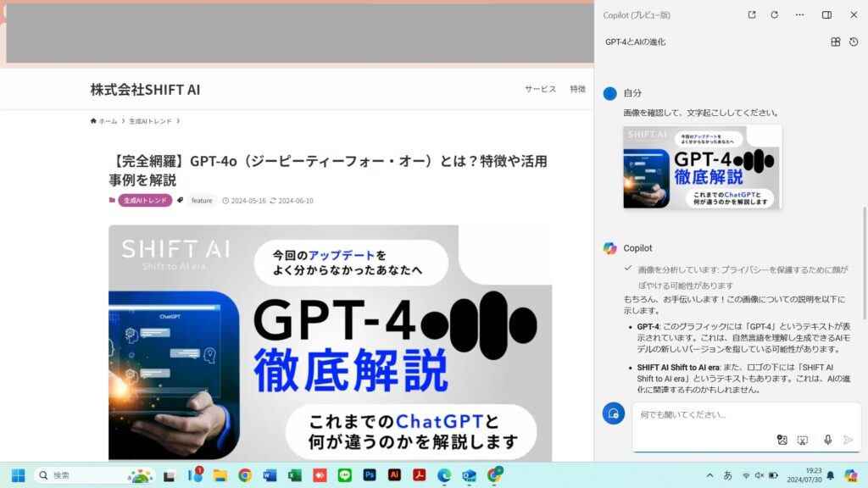Expand the image analysis status line in Copilot reply

(627, 268)
